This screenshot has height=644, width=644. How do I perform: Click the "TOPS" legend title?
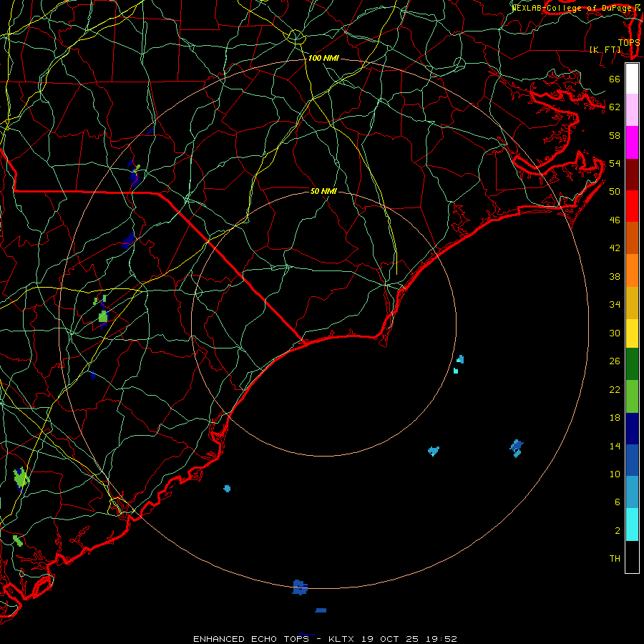tap(628, 42)
